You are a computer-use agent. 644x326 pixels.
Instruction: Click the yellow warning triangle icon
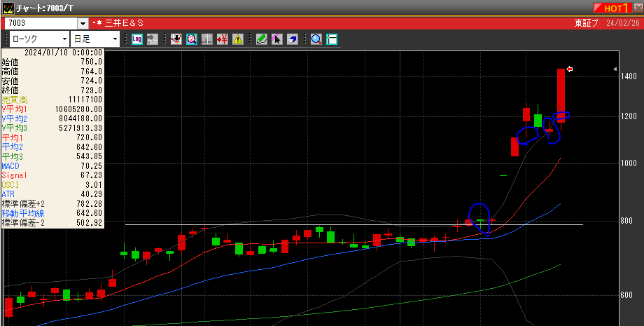[238, 39]
